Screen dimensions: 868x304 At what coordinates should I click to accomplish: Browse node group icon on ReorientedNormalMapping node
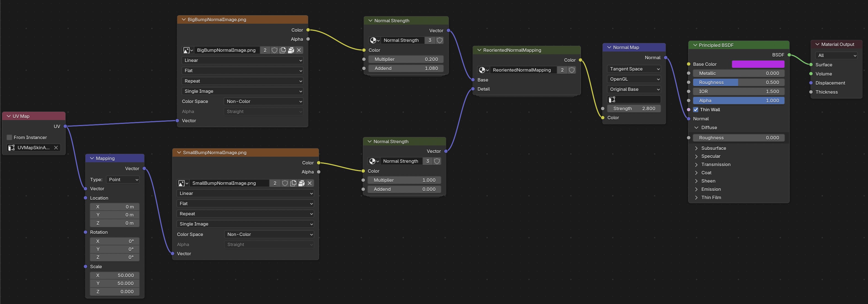pyautogui.click(x=484, y=70)
